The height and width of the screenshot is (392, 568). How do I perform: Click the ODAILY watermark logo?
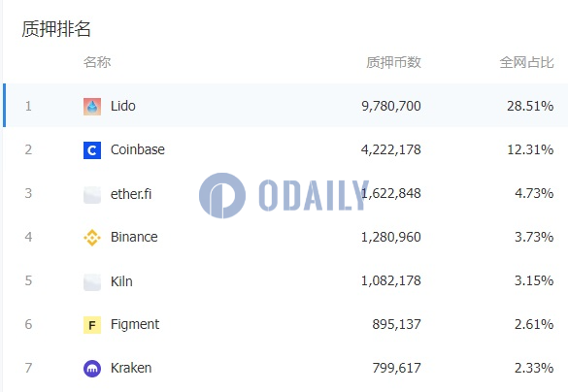pyautogui.click(x=284, y=195)
